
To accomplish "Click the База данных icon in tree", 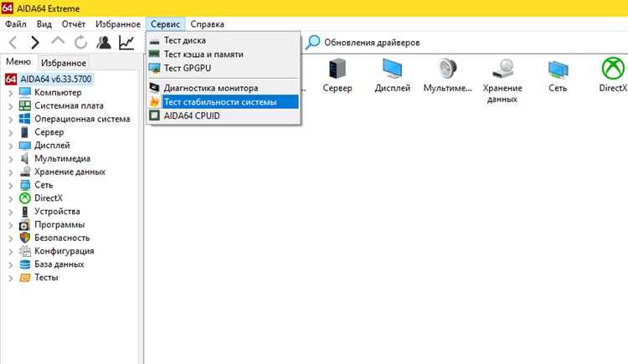I will pos(25,264).
